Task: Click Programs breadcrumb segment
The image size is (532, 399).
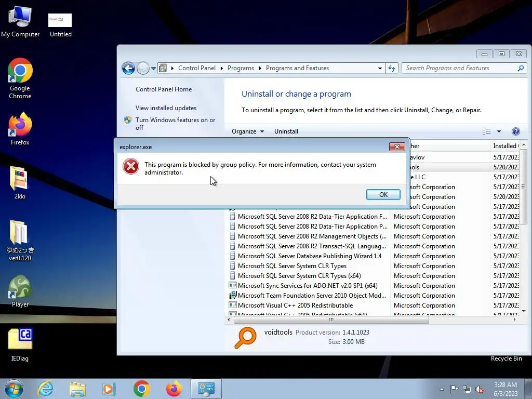Action: pos(241,68)
